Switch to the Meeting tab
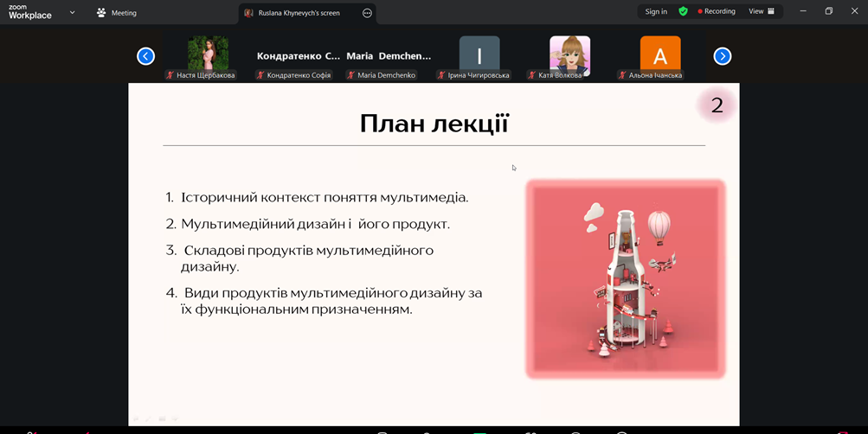The width and height of the screenshot is (868, 434). [117, 13]
